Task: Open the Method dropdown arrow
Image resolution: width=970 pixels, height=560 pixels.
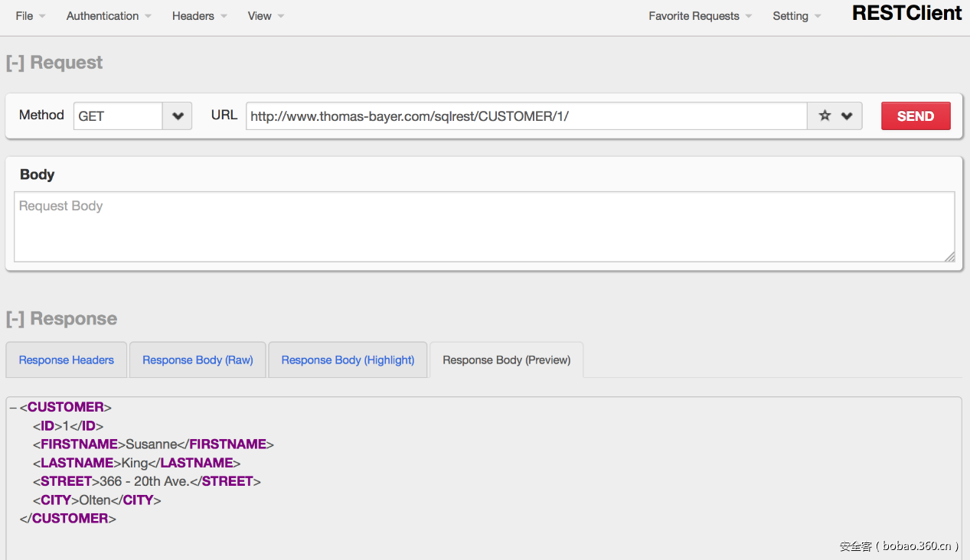Action: (178, 116)
